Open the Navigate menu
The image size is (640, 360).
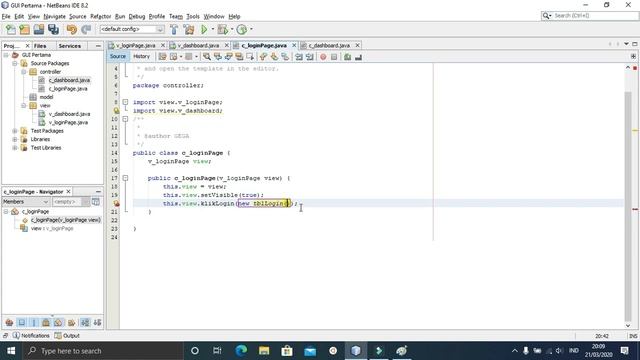click(x=54, y=16)
